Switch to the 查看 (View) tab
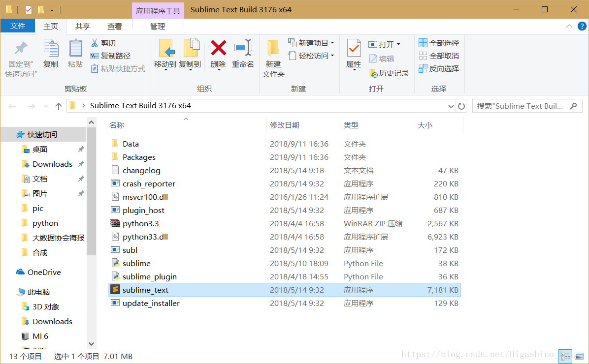 (115, 26)
